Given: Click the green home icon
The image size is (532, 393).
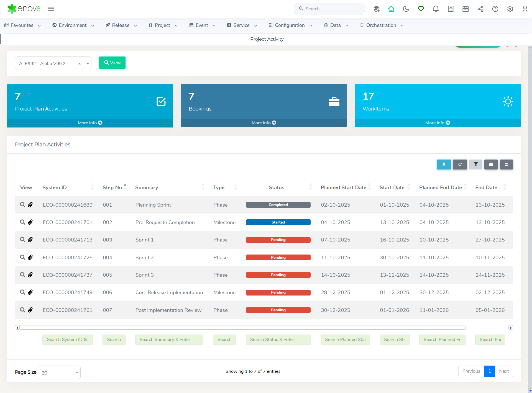Looking at the screenshot, I should click(x=391, y=9).
